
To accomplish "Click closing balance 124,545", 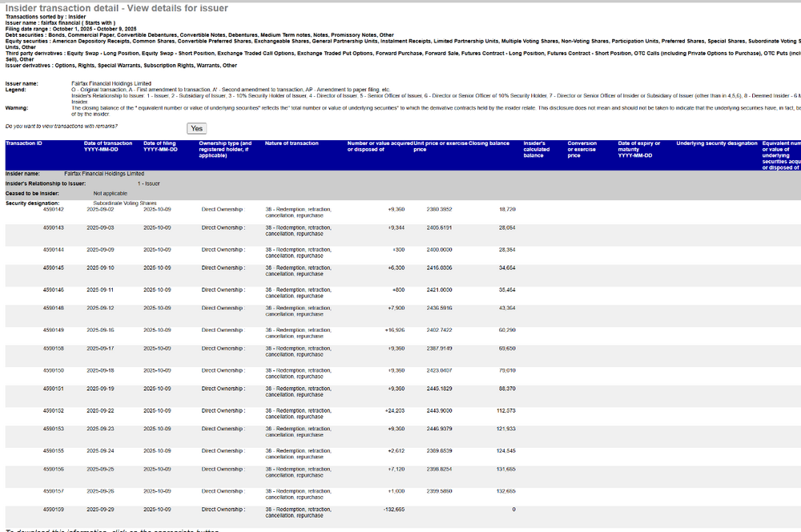I will [505, 451].
